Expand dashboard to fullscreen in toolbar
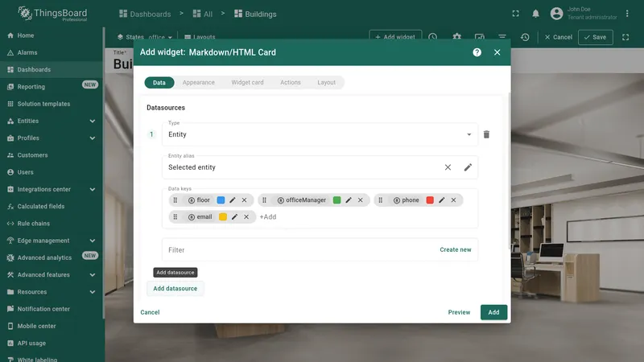Image resolution: width=644 pixels, height=362 pixels. click(625, 37)
